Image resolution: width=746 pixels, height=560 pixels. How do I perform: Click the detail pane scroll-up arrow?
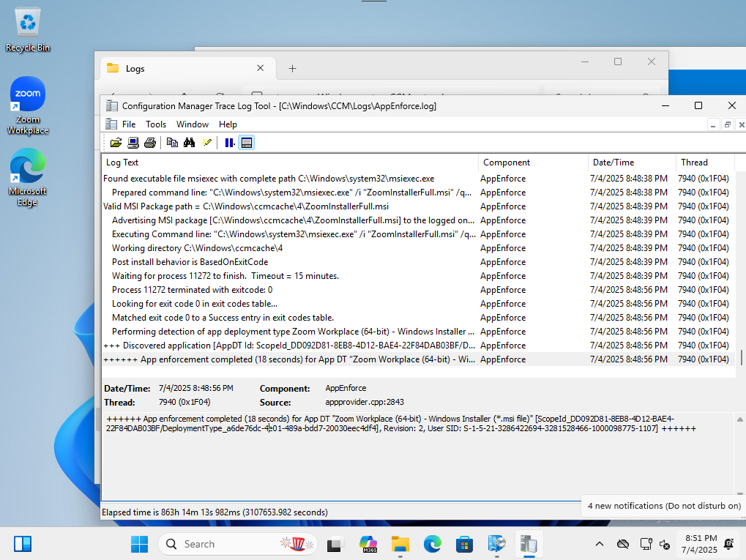[x=740, y=419]
